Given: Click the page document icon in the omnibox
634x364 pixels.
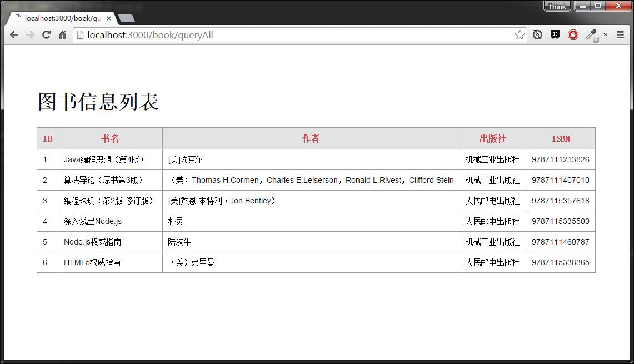Looking at the screenshot, I should tap(79, 34).
